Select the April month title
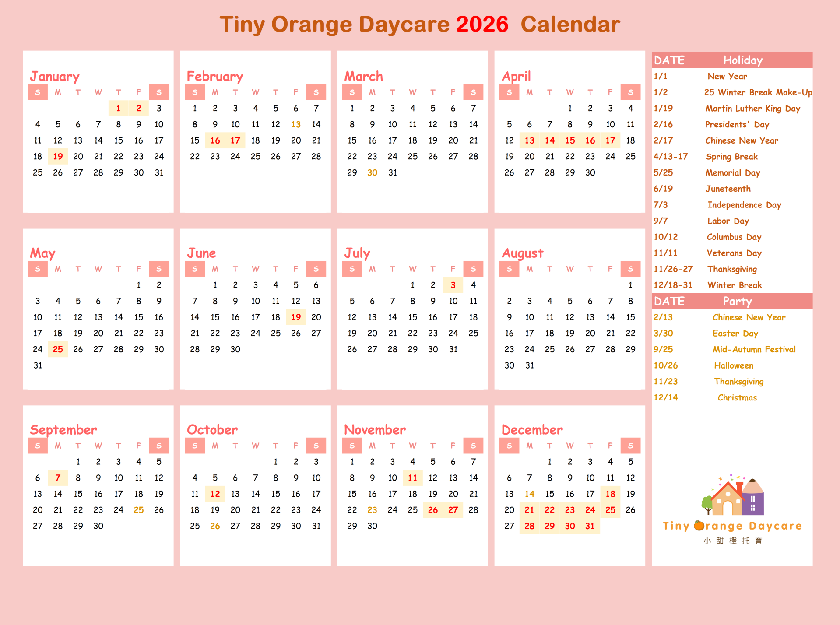Screen dimensions: 840x625 (516, 77)
